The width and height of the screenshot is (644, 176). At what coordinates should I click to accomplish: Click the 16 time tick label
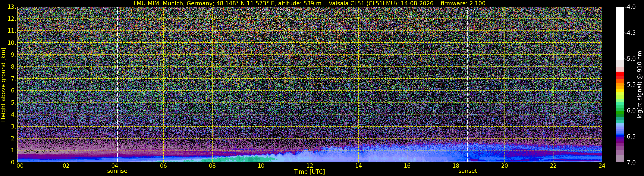pos(407,166)
